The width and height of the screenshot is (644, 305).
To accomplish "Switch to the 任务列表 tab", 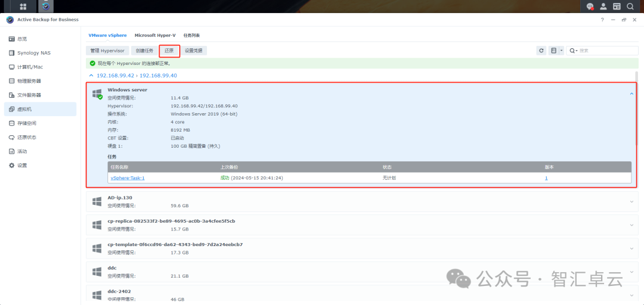I will tap(191, 35).
